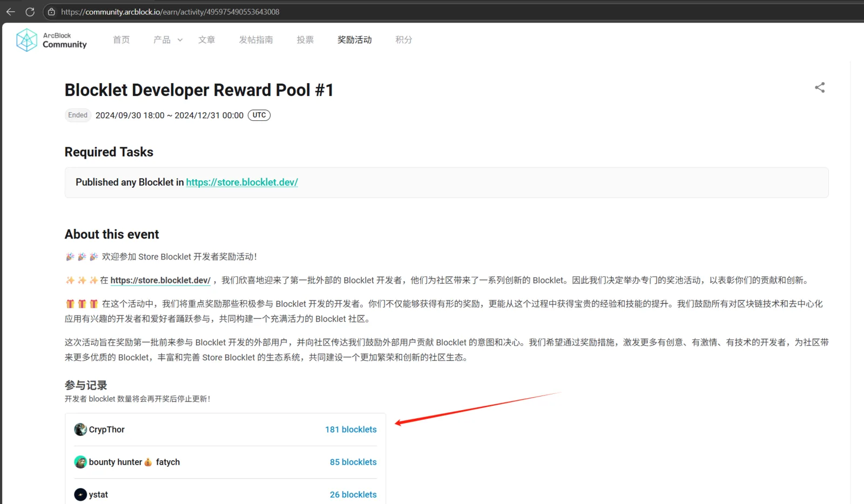This screenshot has height=504, width=864.
Task: Open the 投票 menu item
Action: click(305, 40)
